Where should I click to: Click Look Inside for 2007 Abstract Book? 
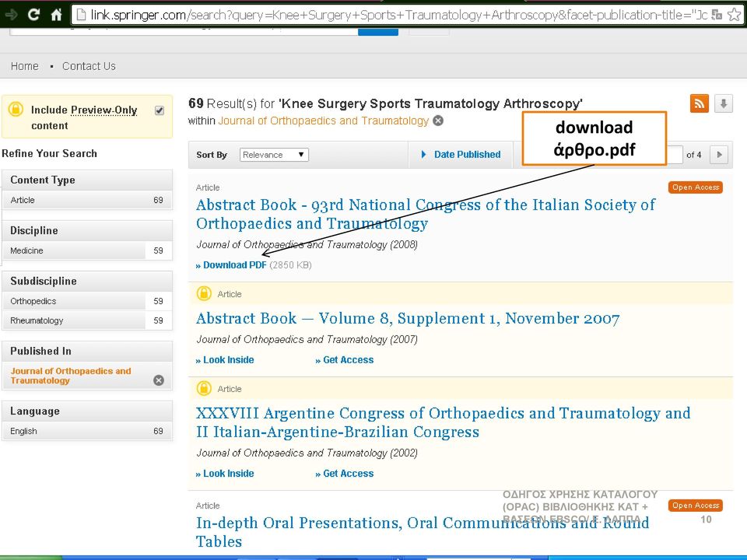225,360
